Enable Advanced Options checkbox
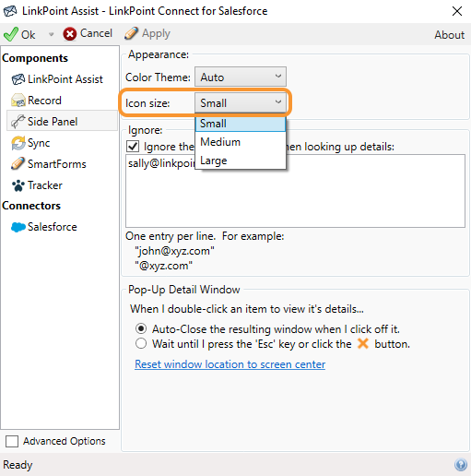 click(x=12, y=441)
